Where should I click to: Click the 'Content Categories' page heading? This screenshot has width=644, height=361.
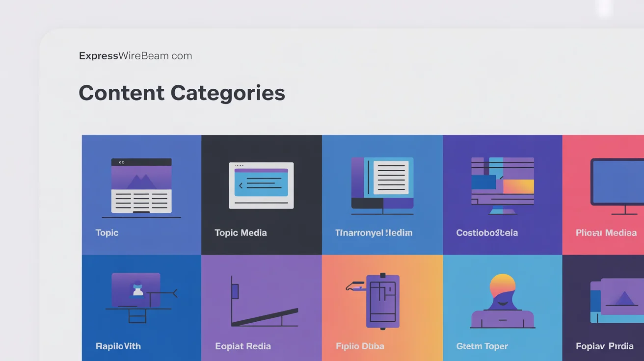[x=182, y=93]
